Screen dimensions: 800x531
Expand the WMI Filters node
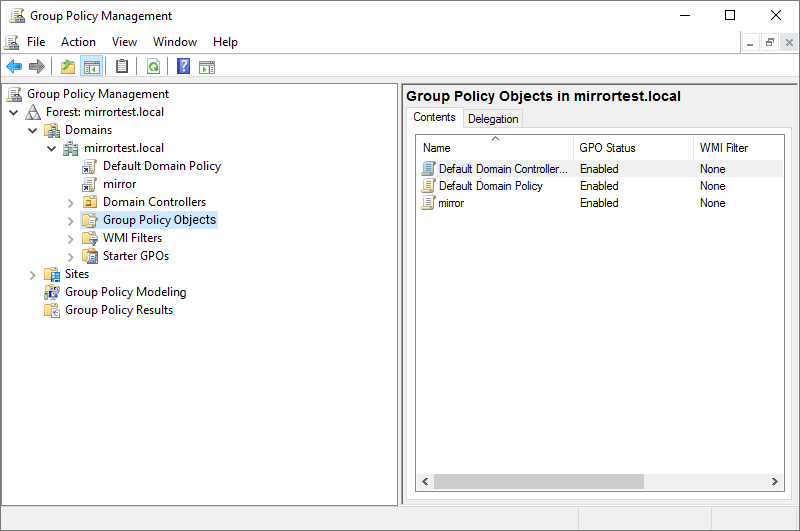pyautogui.click(x=70, y=239)
